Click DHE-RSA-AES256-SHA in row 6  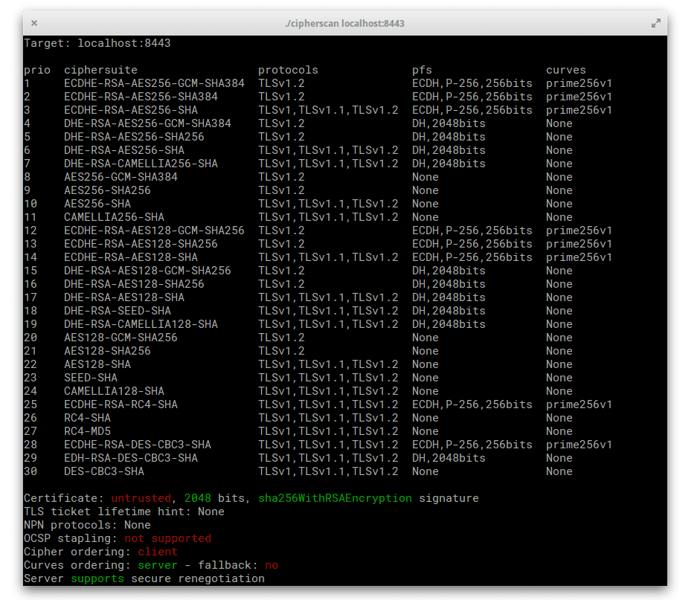[x=124, y=150]
